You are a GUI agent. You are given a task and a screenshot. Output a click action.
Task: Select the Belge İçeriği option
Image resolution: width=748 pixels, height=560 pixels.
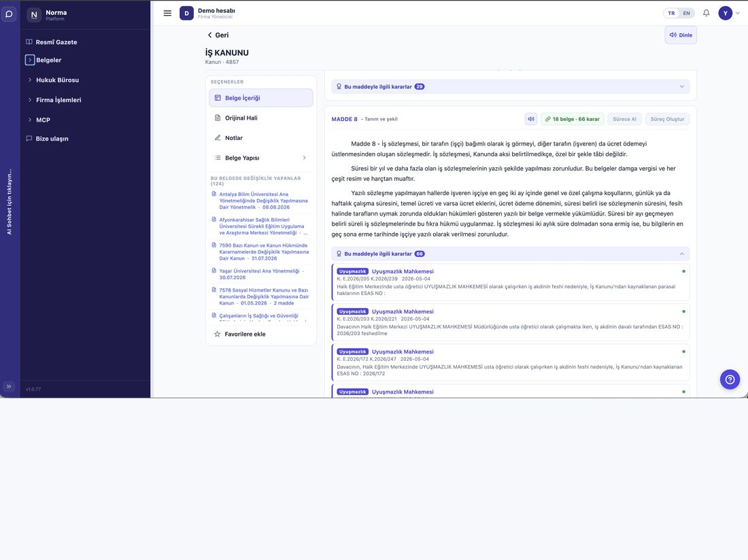[261, 98]
